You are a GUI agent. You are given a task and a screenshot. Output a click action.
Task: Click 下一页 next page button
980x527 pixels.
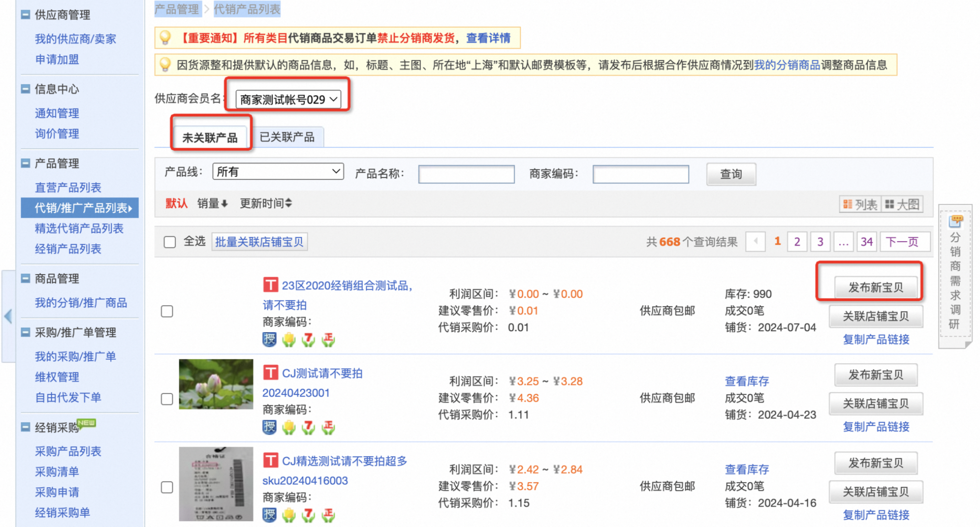[x=904, y=242]
